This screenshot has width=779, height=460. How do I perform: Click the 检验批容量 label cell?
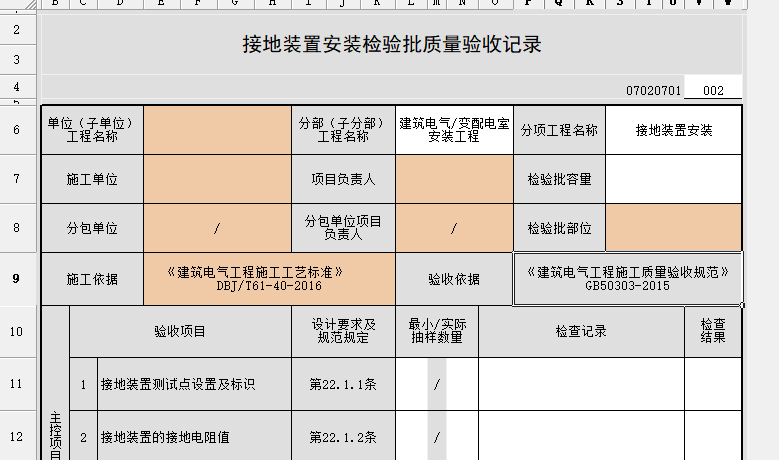click(x=559, y=179)
